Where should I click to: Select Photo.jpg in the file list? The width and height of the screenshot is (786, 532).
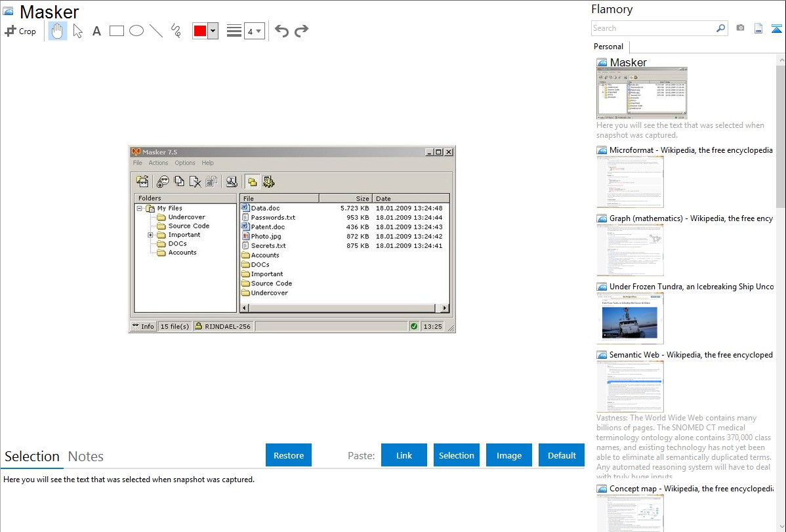click(x=266, y=236)
